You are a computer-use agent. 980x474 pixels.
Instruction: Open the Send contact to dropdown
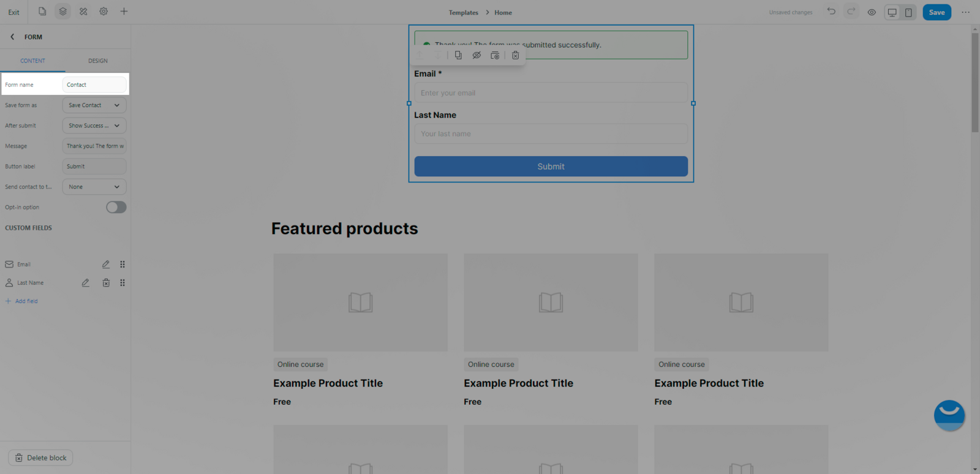94,187
